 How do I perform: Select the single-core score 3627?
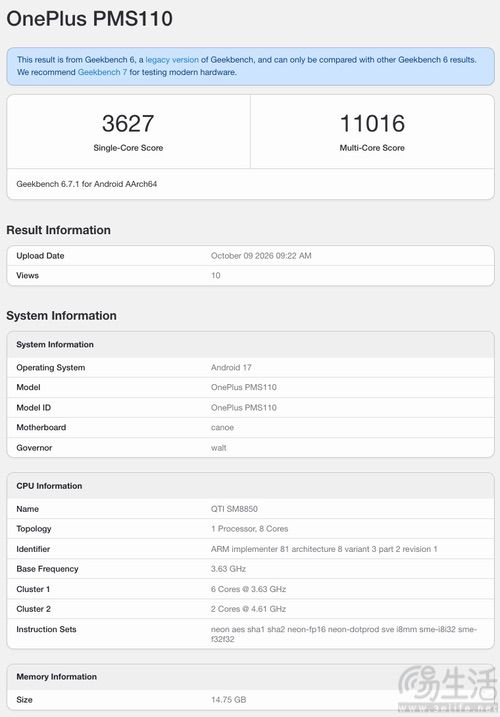coord(128,123)
